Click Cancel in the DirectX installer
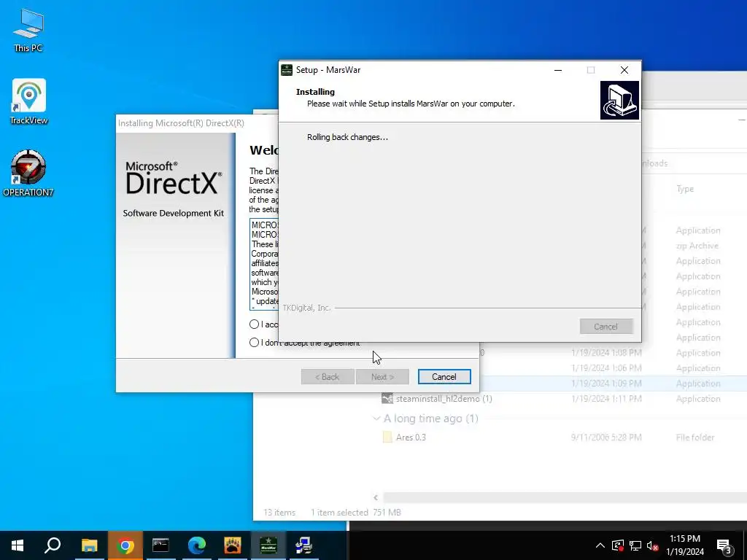The image size is (747, 560). point(444,377)
